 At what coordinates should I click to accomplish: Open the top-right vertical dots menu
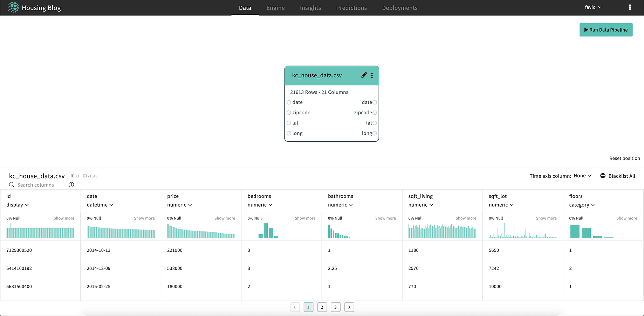630,7
